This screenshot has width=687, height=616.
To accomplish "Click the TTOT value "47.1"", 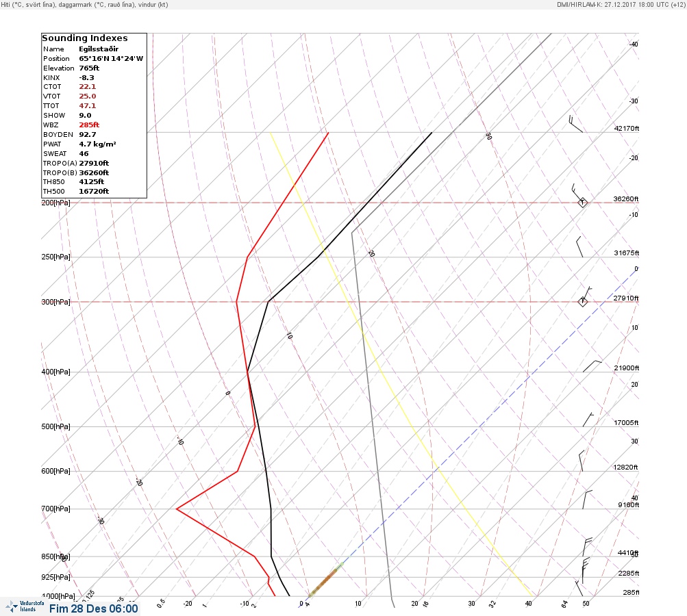I will 87,106.
